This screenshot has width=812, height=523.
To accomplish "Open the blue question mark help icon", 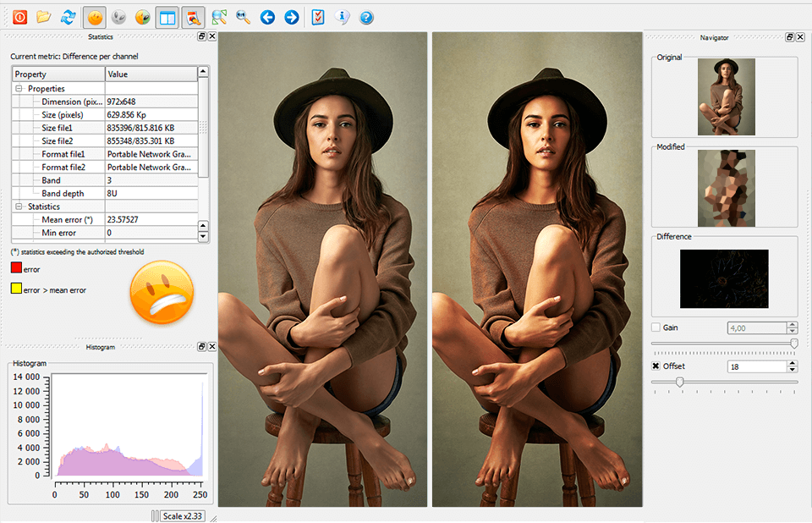I will point(366,17).
